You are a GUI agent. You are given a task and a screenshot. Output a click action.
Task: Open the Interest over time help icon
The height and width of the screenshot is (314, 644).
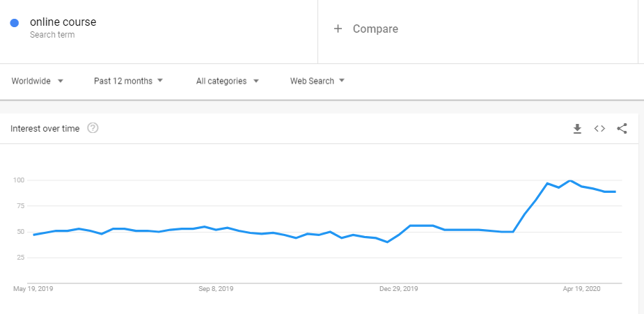pos(93,128)
